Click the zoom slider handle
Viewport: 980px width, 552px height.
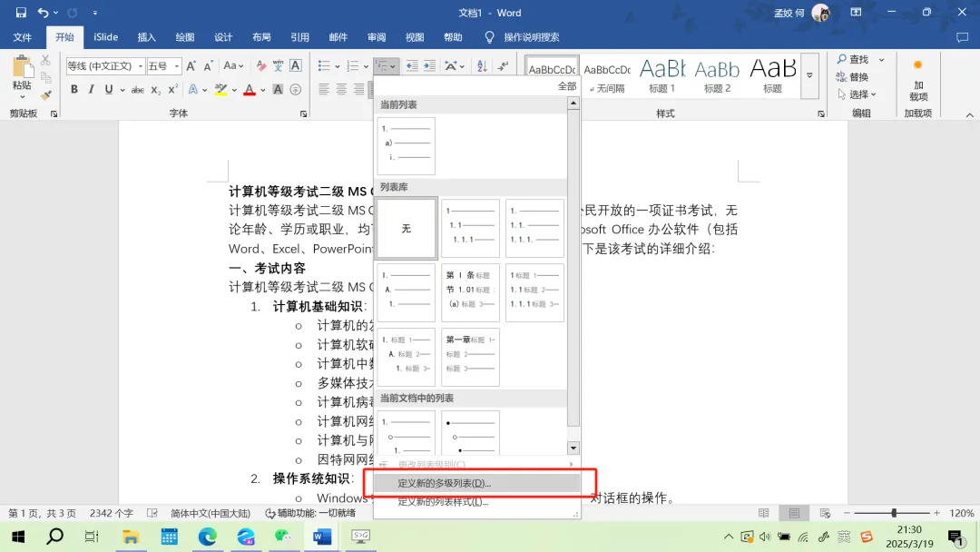point(894,513)
